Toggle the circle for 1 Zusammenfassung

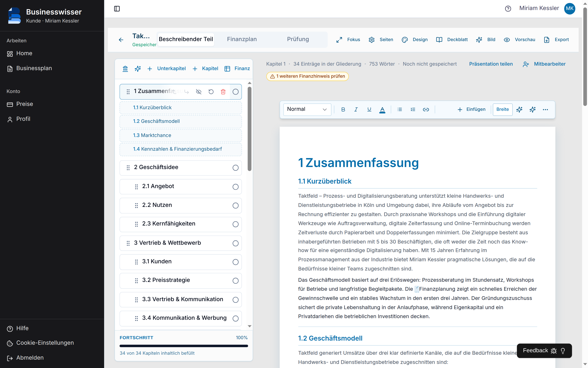point(235,92)
